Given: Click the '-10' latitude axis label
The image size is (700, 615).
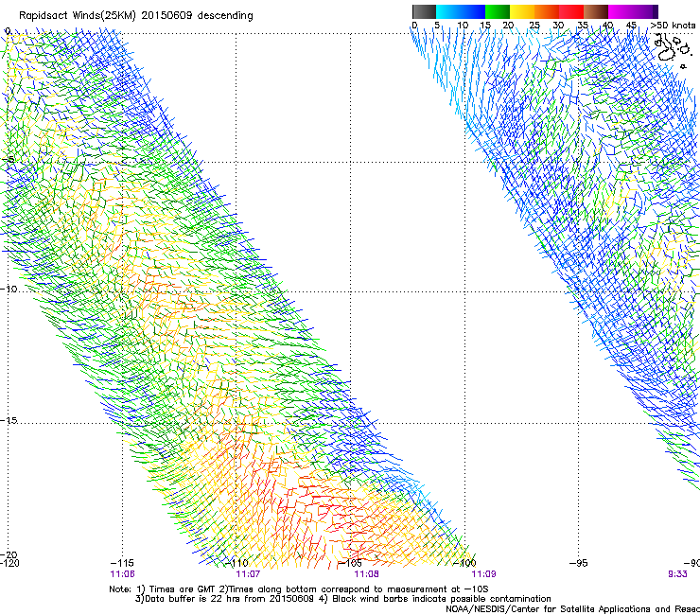Looking at the screenshot, I should coord(9,290).
